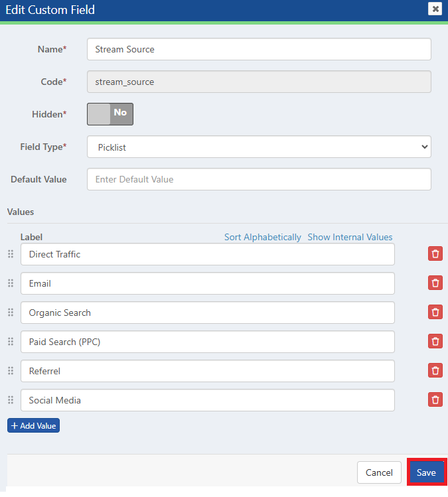Delete the Direct Traffic value
Image resolution: width=448 pixels, height=497 pixels.
435,254
